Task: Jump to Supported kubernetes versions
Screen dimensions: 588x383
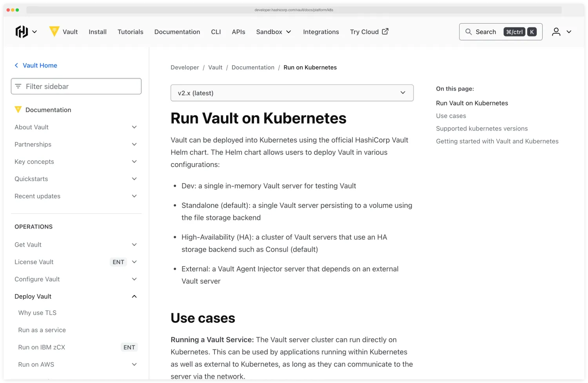Action: click(482, 129)
